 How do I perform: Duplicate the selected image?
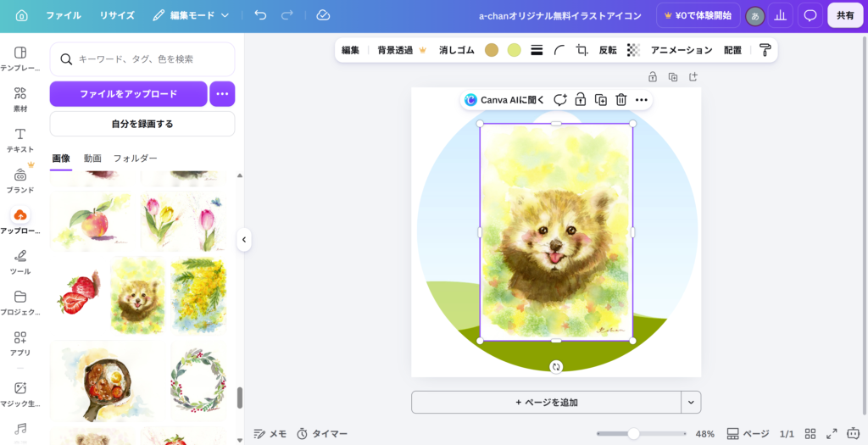[601, 100]
